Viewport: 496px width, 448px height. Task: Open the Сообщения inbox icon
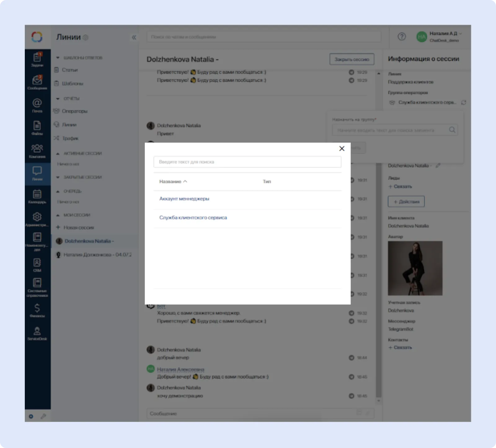37,82
